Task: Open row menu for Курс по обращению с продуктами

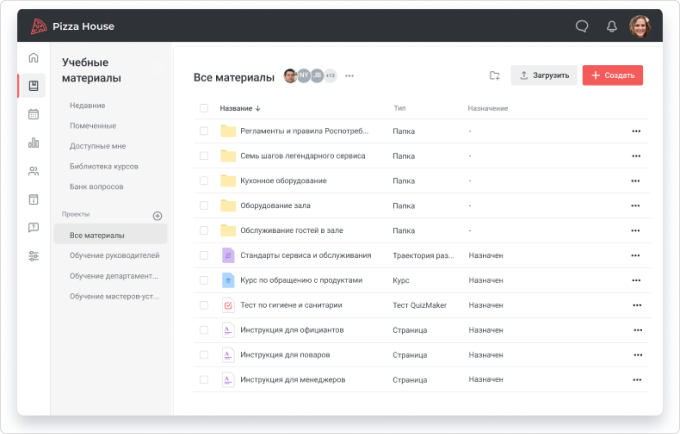Action: click(636, 281)
